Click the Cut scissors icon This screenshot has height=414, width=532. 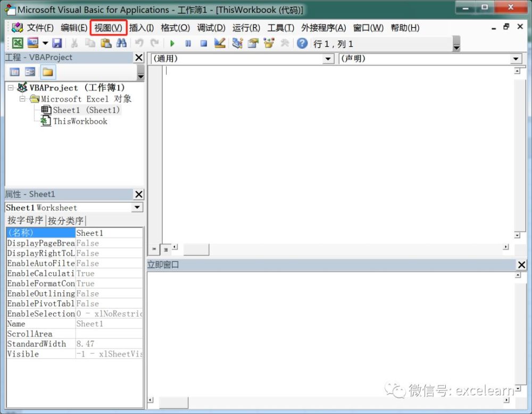click(74, 43)
